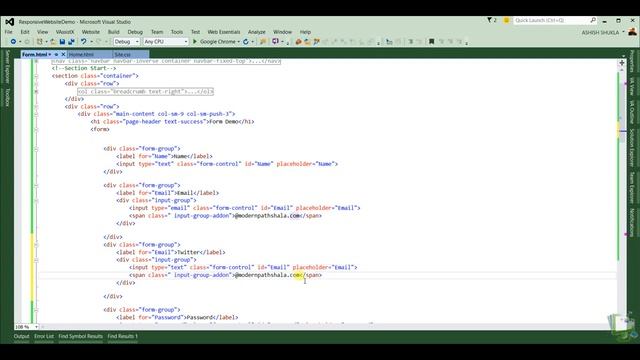Click the Save All toolbar icon
Viewport: 640px width, 360px height.
click(71, 42)
